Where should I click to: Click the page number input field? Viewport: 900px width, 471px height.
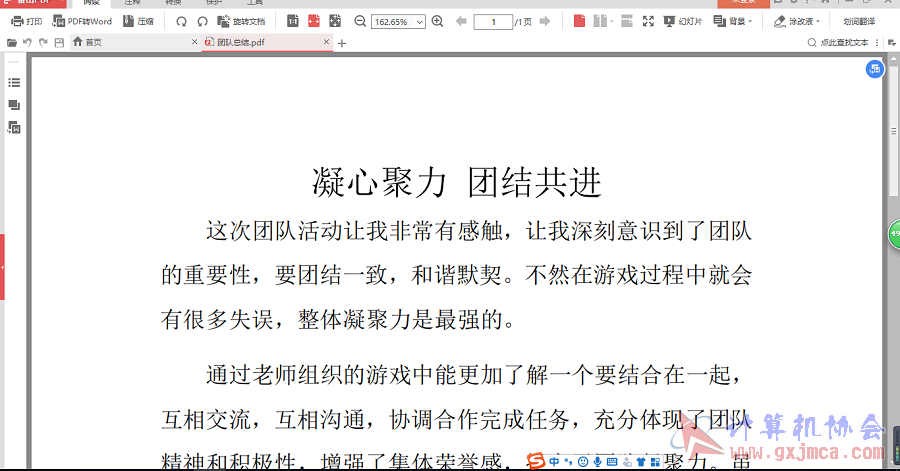[493, 22]
